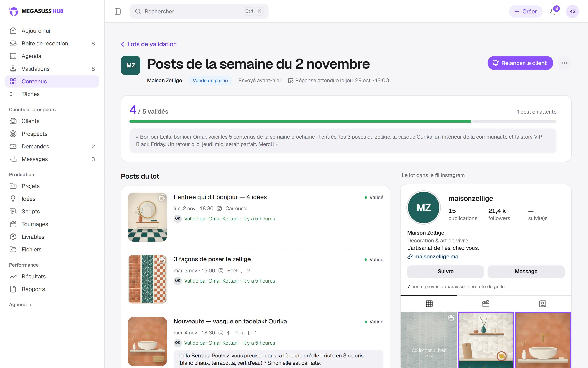Image resolution: width=588 pixels, height=368 pixels.
Task: Open post Nouveauté vasque en tadelakt Ourika
Action: [230, 321]
